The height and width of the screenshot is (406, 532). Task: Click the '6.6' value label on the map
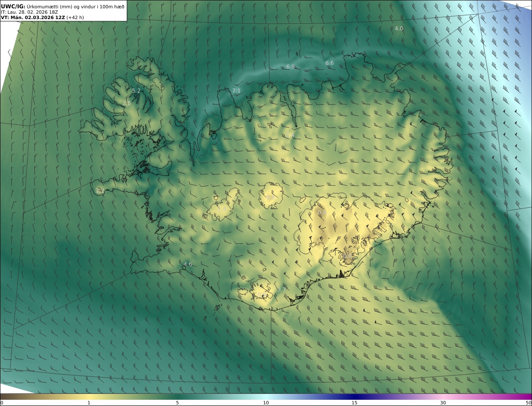pyautogui.click(x=329, y=63)
